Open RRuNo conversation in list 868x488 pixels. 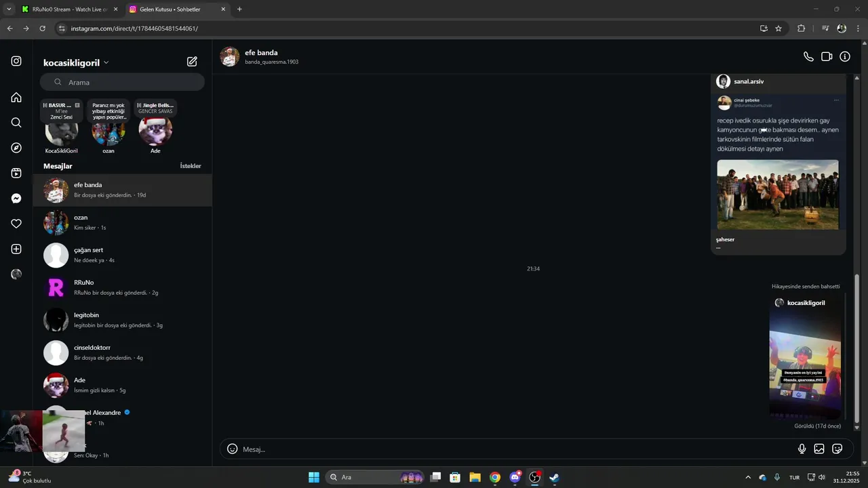pyautogui.click(x=122, y=287)
